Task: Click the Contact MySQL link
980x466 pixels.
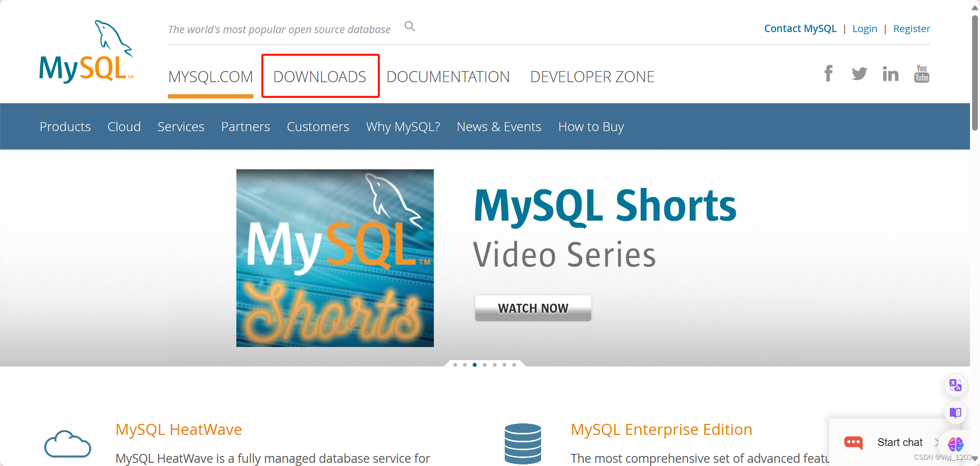Action: coord(800,28)
